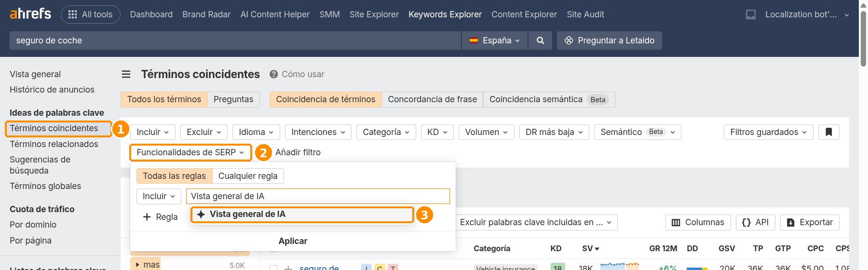Click the SERP feature text input
Screen dimensions: 868x270
(318, 196)
